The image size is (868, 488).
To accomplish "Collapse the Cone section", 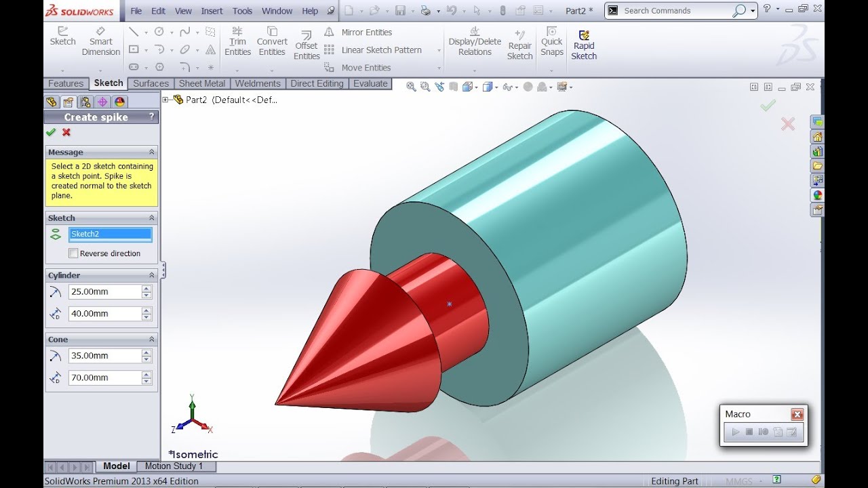I will point(152,340).
